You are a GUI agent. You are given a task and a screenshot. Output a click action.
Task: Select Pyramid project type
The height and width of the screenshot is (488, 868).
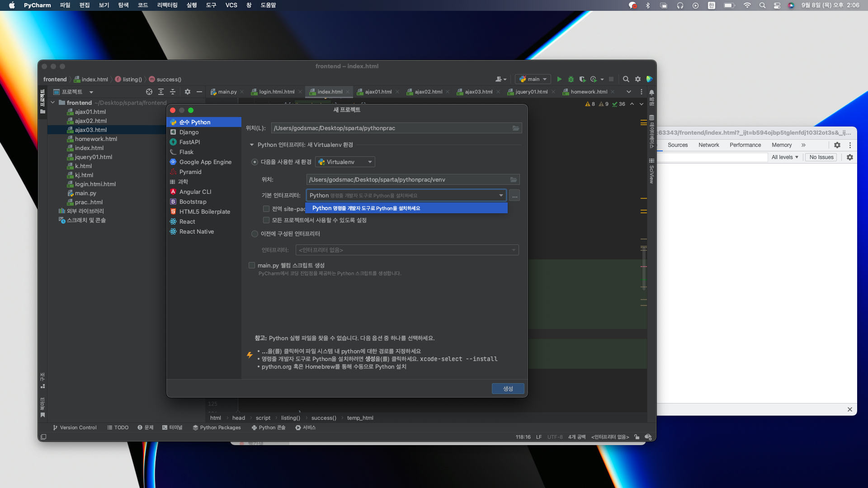(204, 172)
